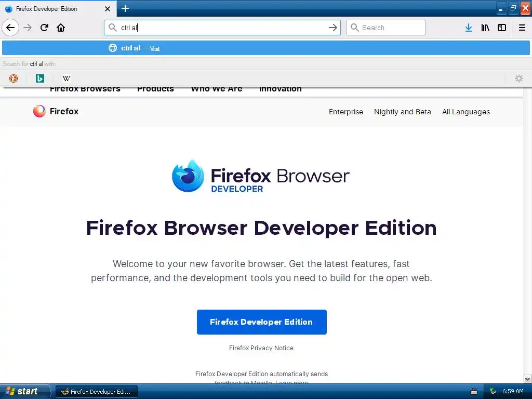
Task: Choose the 'ctrl al — Visit' suggestion
Action: click(x=265, y=48)
